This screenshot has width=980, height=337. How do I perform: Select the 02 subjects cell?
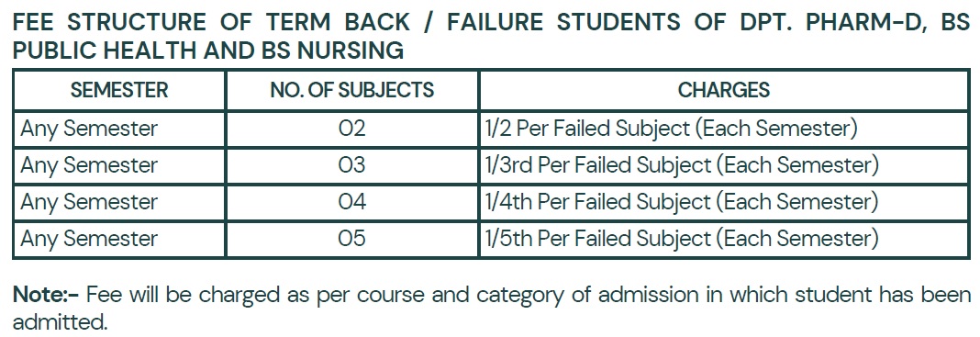click(351, 129)
